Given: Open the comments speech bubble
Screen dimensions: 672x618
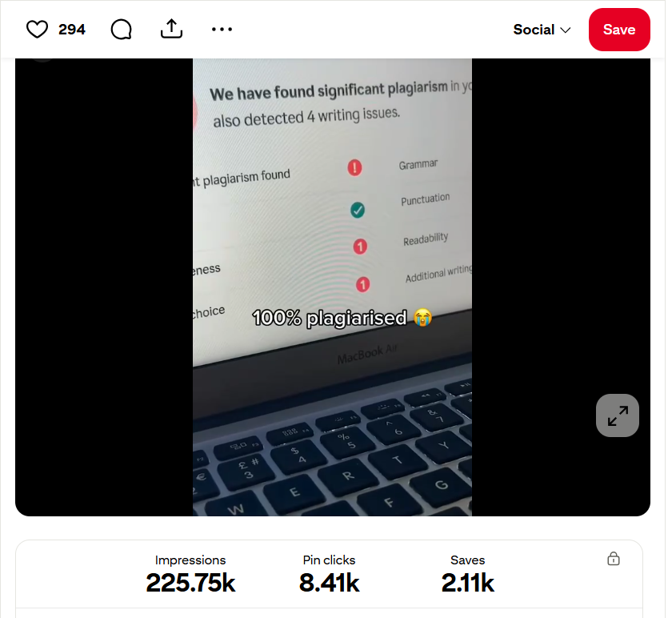Looking at the screenshot, I should [121, 30].
